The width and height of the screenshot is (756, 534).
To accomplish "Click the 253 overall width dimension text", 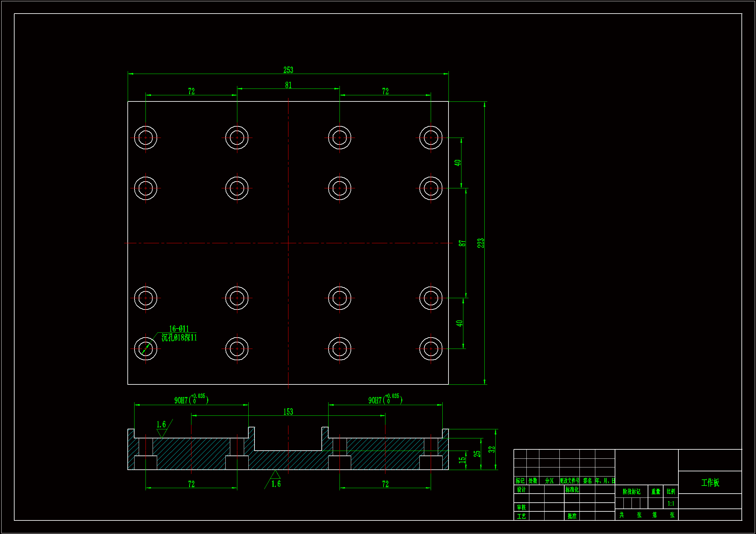I will click(288, 70).
